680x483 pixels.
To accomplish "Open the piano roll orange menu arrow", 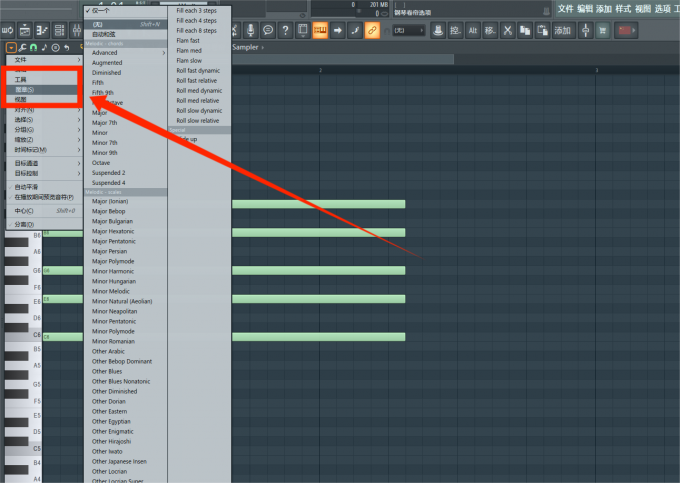I will 11,47.
